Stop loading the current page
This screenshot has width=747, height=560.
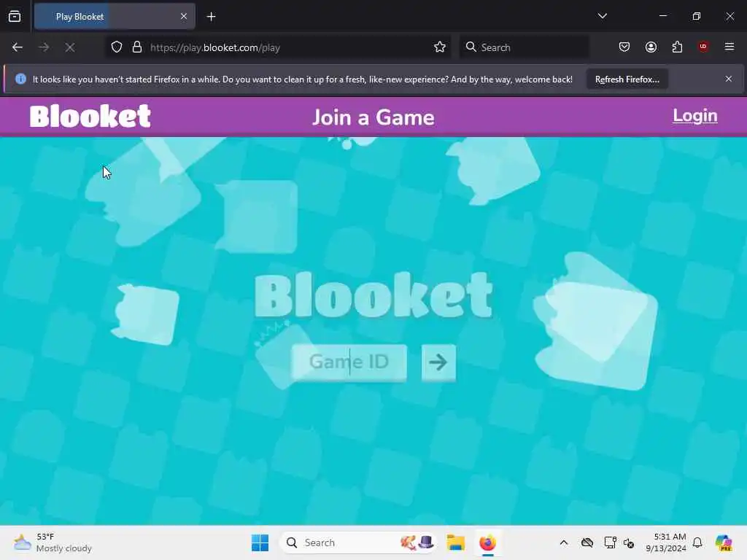click(x=70, y=47)
